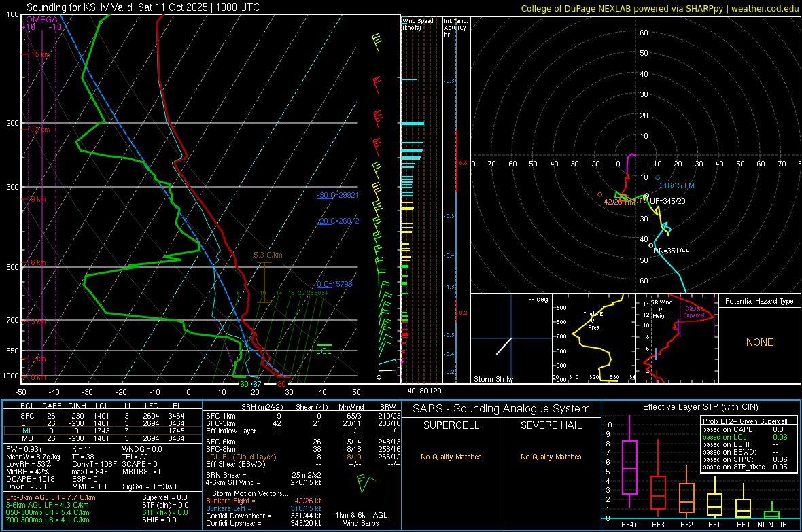Click the 15 km height marker
802x532 pixels.
click(x=40, y=54)
